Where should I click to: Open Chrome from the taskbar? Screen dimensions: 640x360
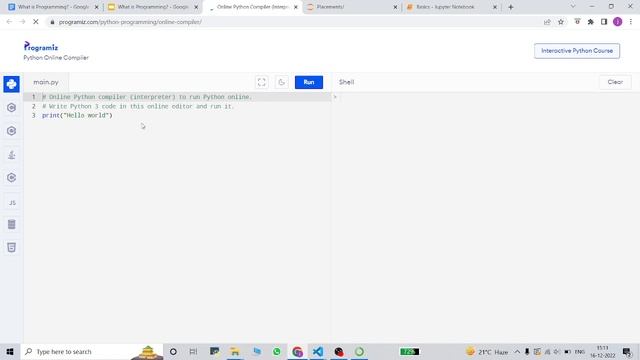point(298,351)
